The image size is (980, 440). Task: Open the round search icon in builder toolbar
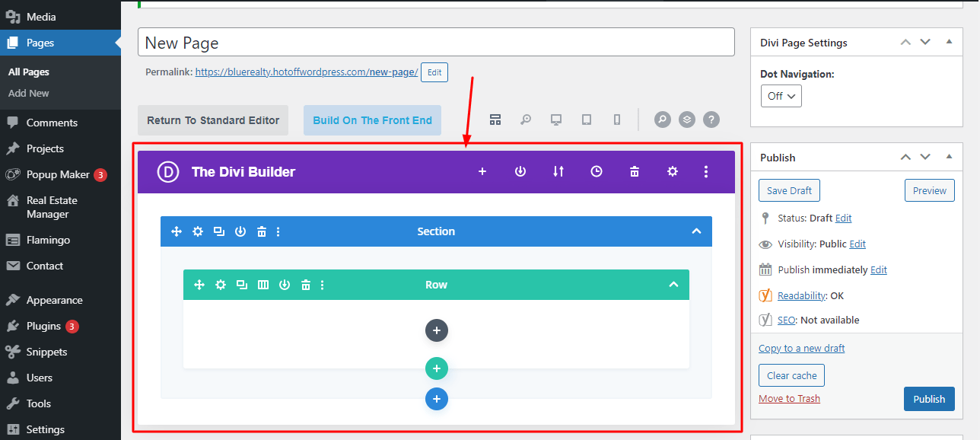[663, 120]
